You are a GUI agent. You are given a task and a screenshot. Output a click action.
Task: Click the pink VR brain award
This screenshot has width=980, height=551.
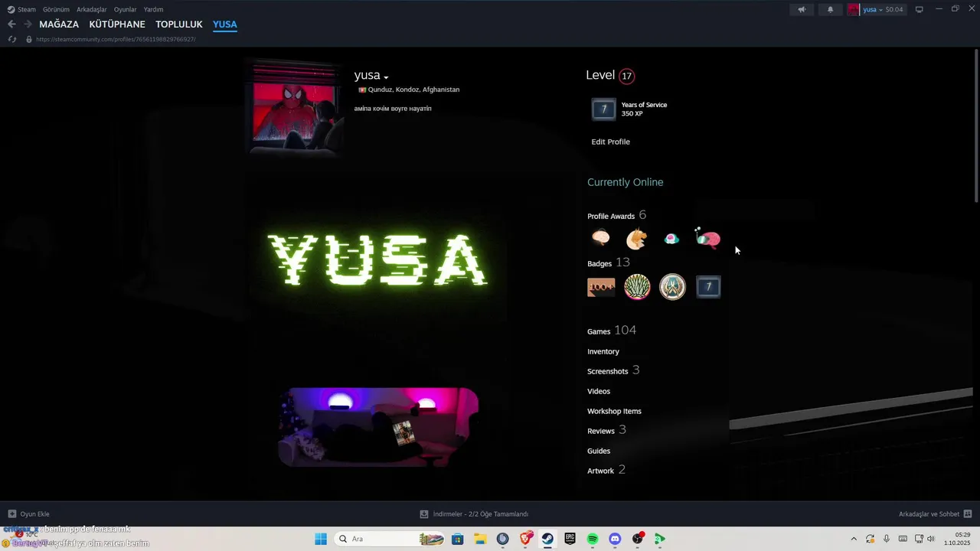tap(707, 239)
